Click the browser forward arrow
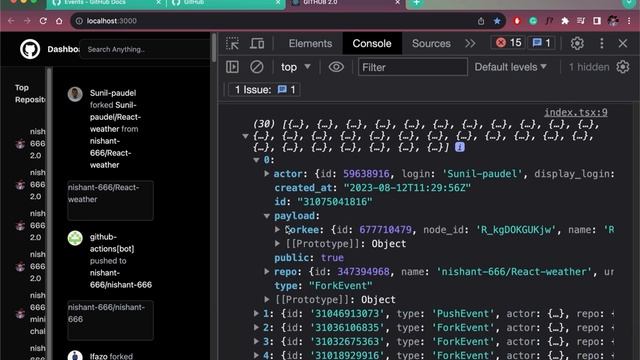This screenshot has height=360, width=640. click(x=27, y=21)
